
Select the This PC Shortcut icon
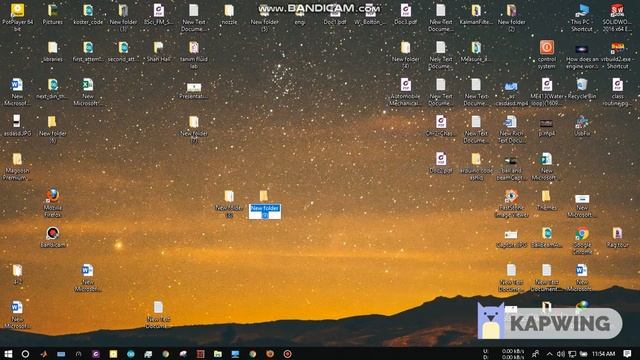pyautogui.click(x=582, y=18)
